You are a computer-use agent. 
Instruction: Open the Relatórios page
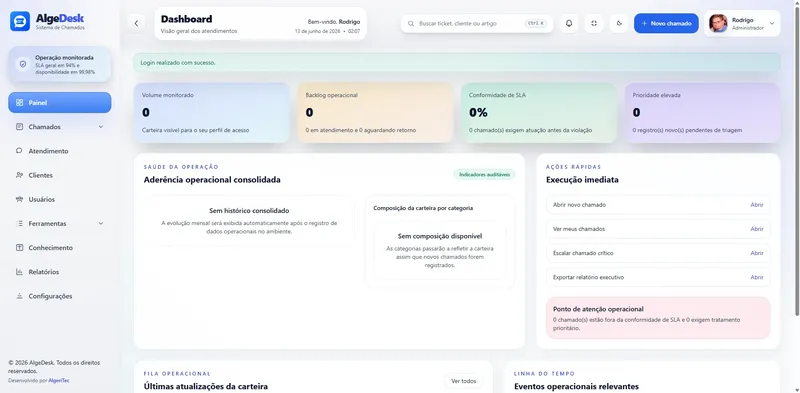click(60, 272)
